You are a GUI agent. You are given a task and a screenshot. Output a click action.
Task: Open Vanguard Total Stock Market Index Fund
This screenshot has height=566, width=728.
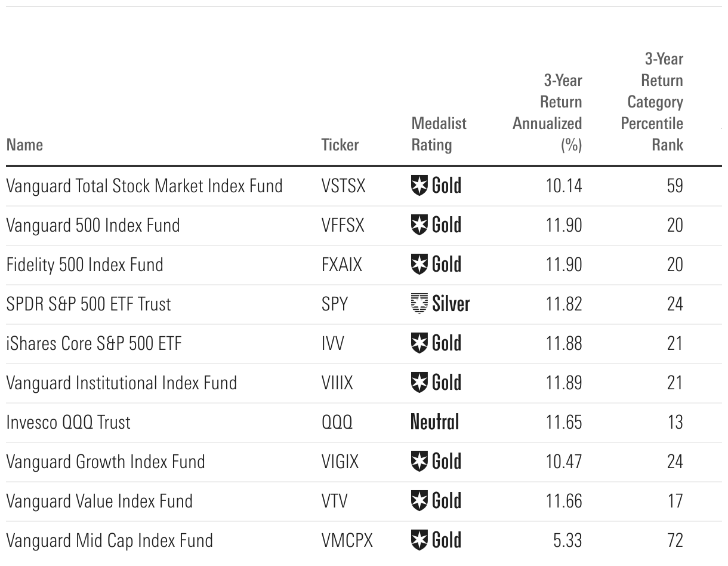(x=144, y=186)
